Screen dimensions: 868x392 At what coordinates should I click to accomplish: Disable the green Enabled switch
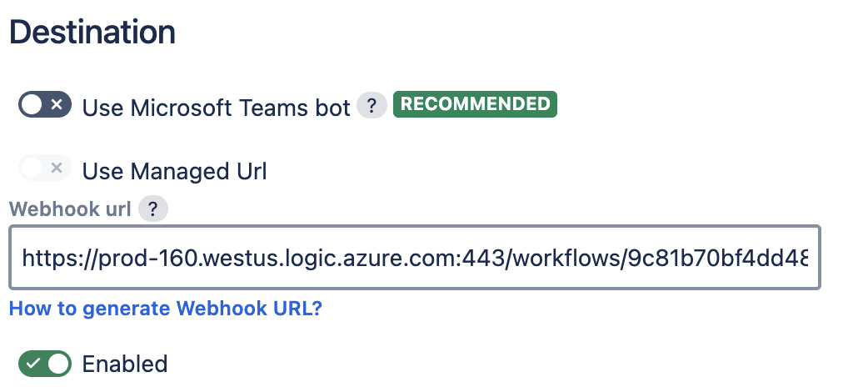pos(44,363)
